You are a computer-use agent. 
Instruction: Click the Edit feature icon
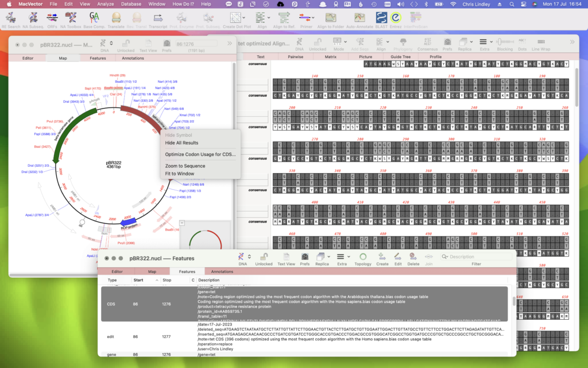pyautogui.click(x=398, y=259)
